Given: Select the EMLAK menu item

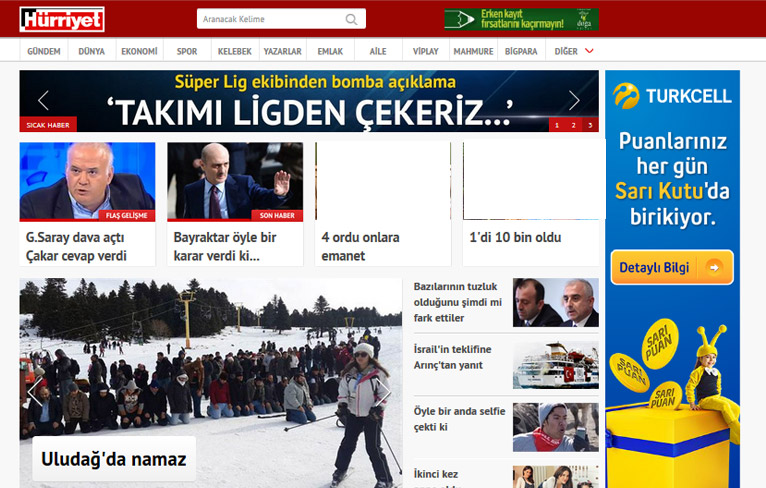Looking at the screenshot, I should pos(330,51).
